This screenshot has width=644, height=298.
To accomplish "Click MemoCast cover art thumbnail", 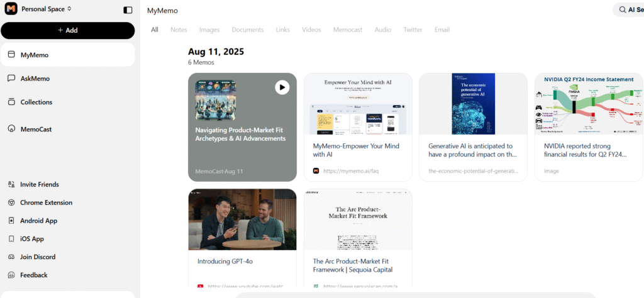I will 215,100.
